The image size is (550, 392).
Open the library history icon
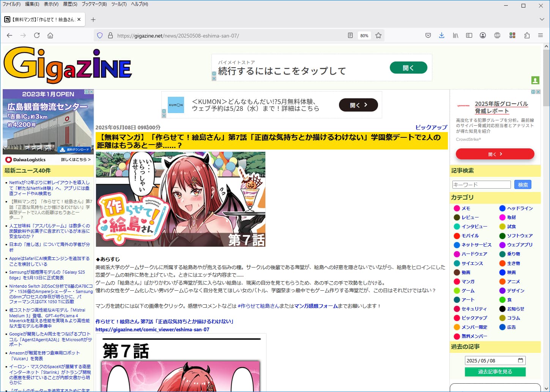pyautogui.click(x=455, y=35)
